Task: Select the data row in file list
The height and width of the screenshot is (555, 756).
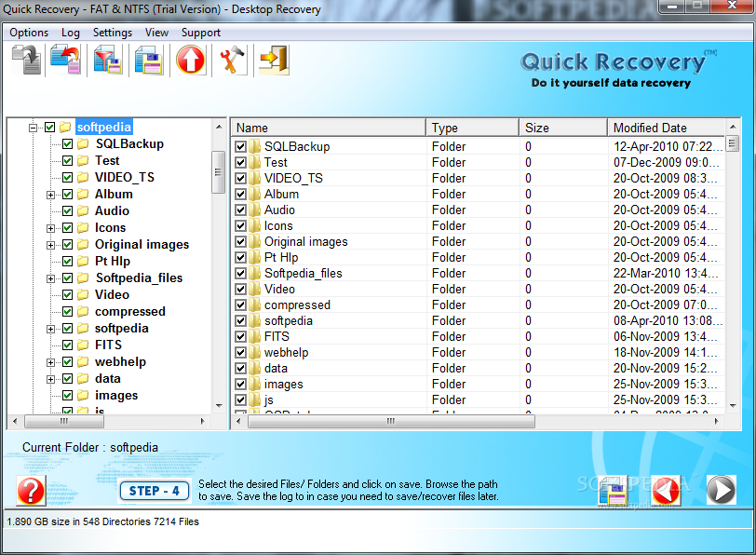Action: click(478, 369)
